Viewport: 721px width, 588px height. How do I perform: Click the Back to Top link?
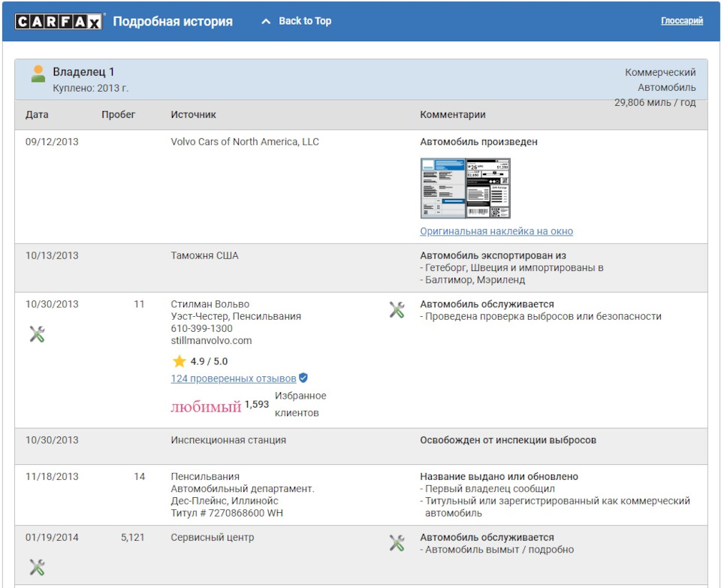pyautogui.click(x=305, y=21)
